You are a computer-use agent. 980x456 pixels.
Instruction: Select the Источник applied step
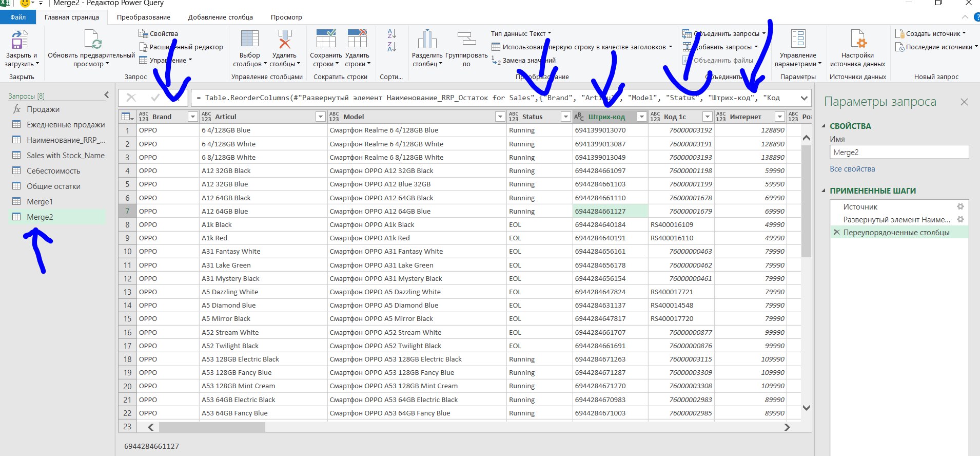pos(860,206)
